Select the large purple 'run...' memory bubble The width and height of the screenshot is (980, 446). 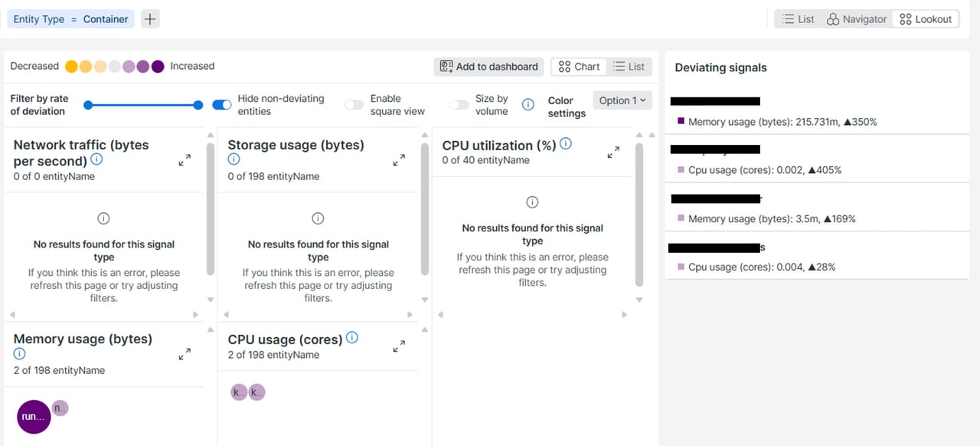(x=34, y=417)
